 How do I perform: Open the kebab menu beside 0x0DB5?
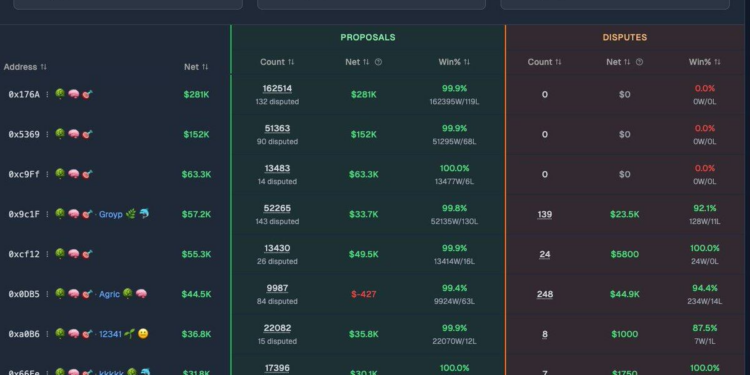click(x=47, y=294)
